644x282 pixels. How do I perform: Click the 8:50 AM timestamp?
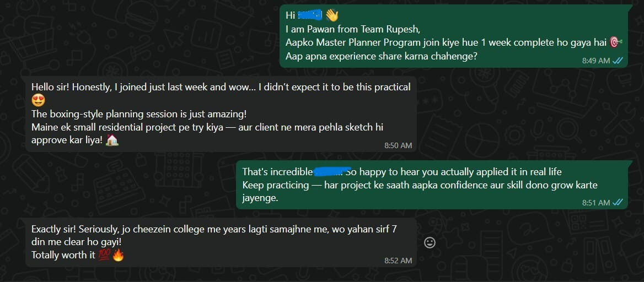click(398, 145)
